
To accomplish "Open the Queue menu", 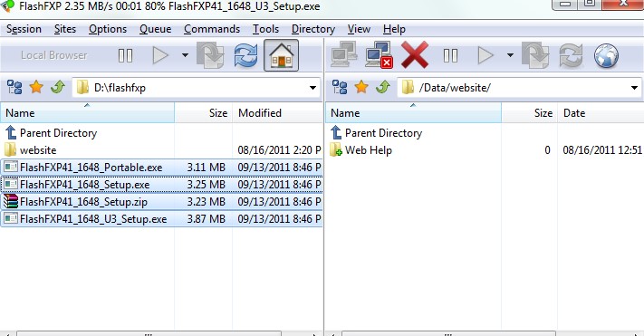I will 155,29.
